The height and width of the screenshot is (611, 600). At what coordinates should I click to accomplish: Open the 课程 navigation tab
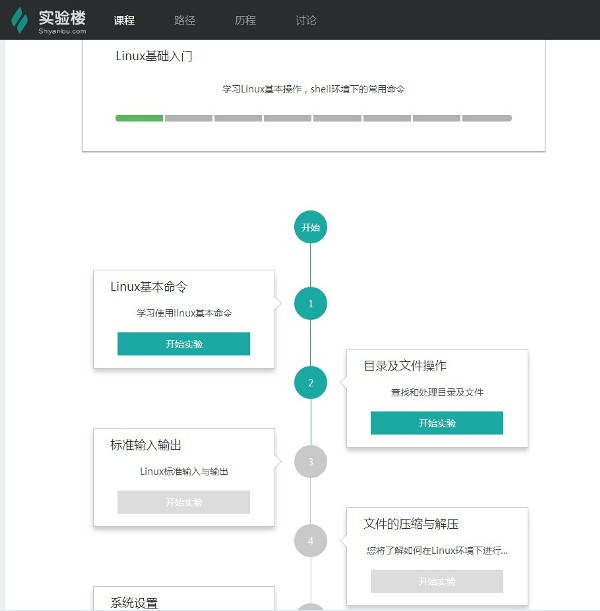(124, 20)
